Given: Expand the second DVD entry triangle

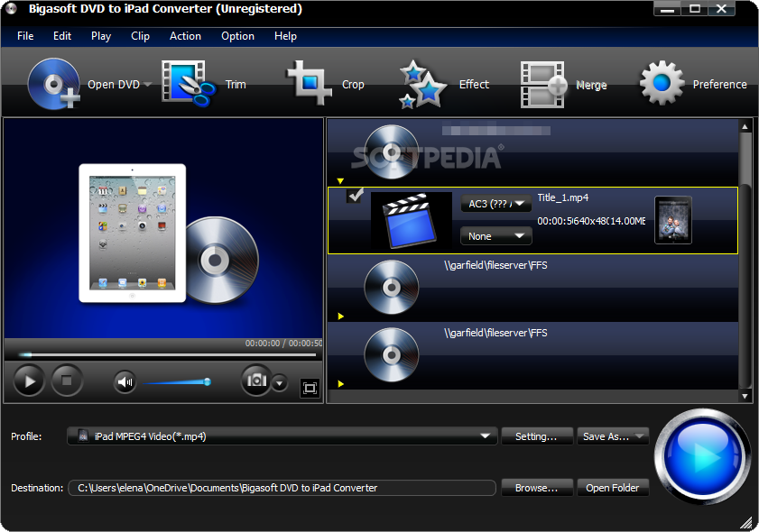Looking at the screenshot, I should [x=340, y=316].
